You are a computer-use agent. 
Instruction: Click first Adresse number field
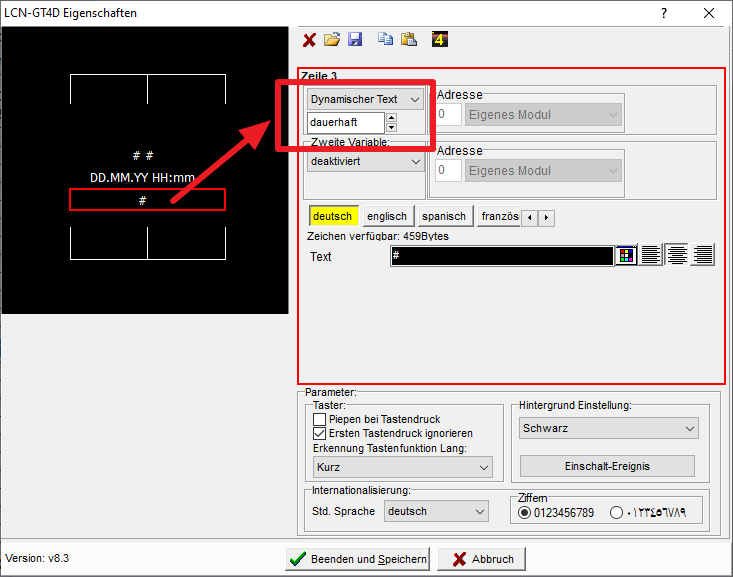coord(448,115)
